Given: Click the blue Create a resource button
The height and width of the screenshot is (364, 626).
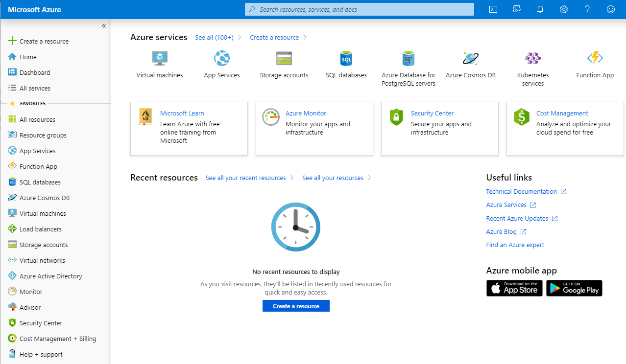Looking at the screenshot, I should [x=296, y=306].
